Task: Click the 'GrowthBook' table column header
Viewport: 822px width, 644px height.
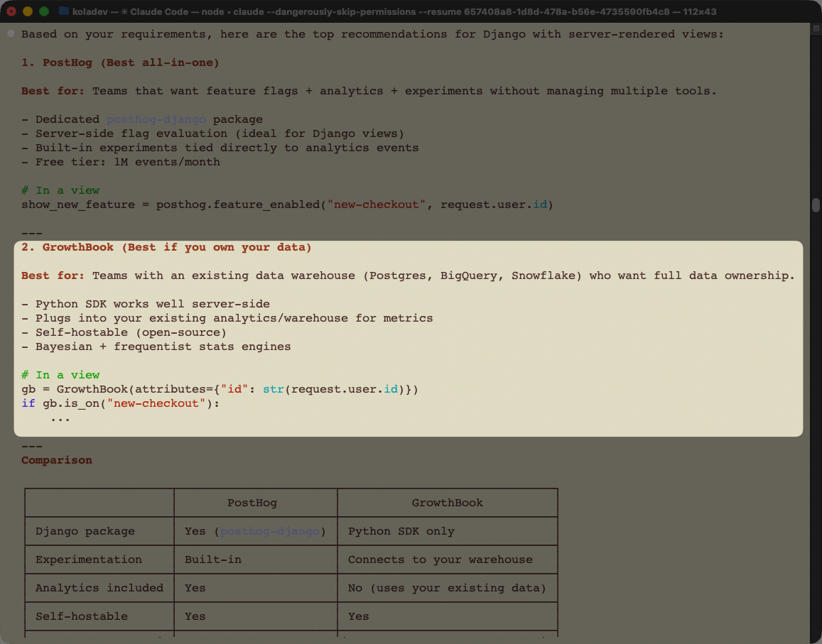Action: tap(447, 503)
